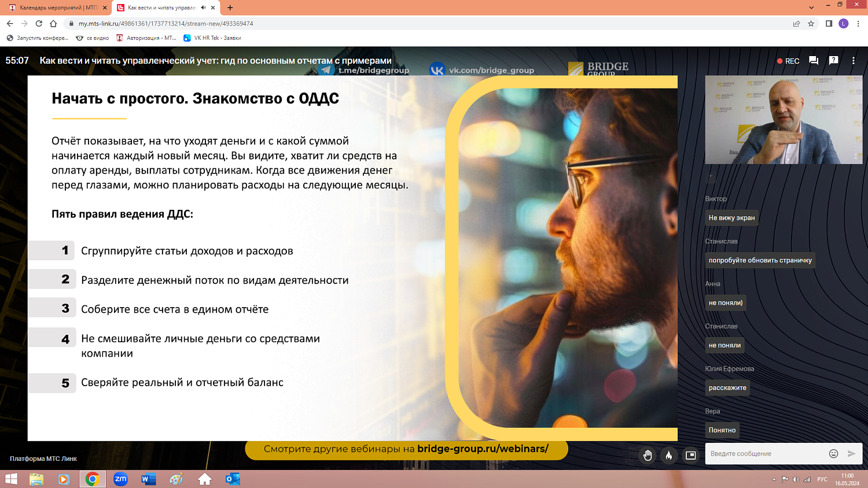Open the VK HR Tek bookmark
The image size is (868, 488).
coord(212,38)
